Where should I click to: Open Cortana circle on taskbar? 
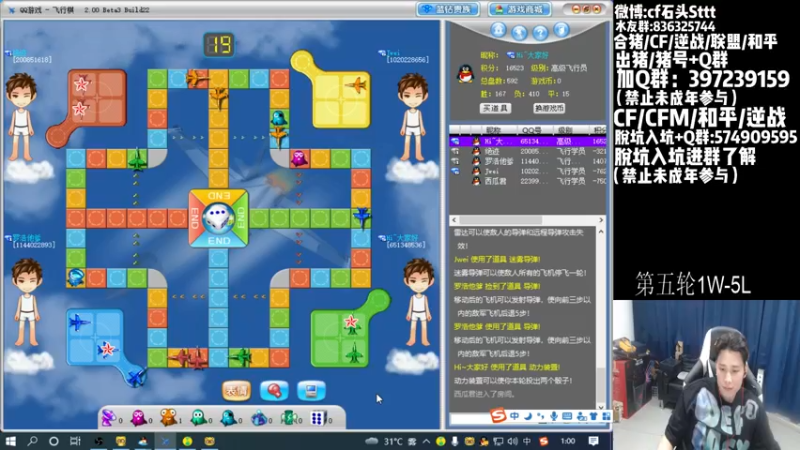[54, 441]
